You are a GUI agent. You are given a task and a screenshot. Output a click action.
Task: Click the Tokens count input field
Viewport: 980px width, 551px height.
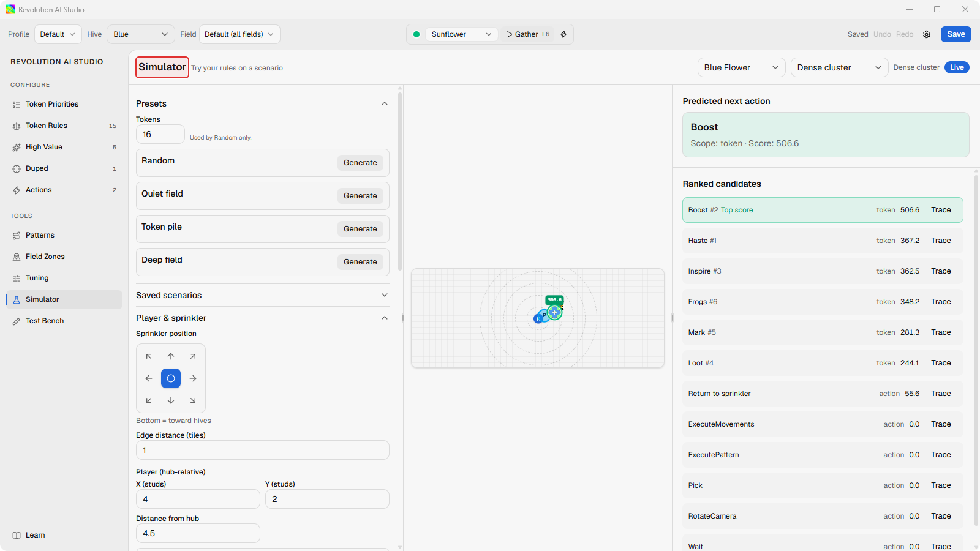160,134
